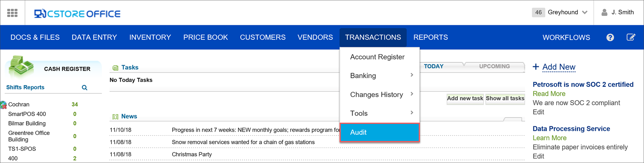The image size is (644, 163).
Task: Choose Account Register menu item
Action: pos(377,57)
